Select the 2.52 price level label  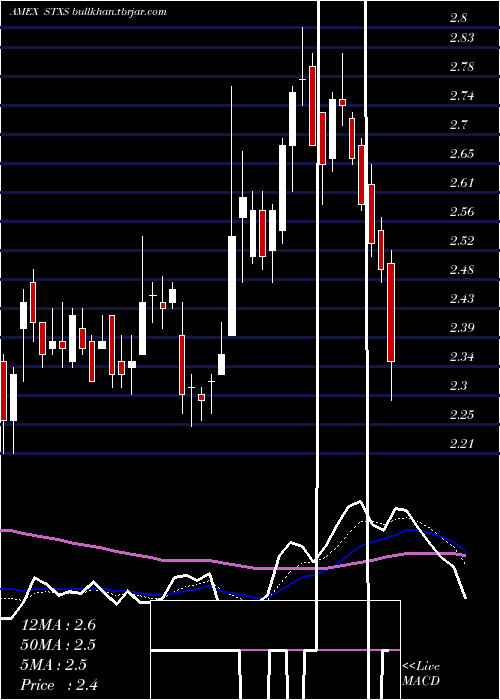point(462,241)
